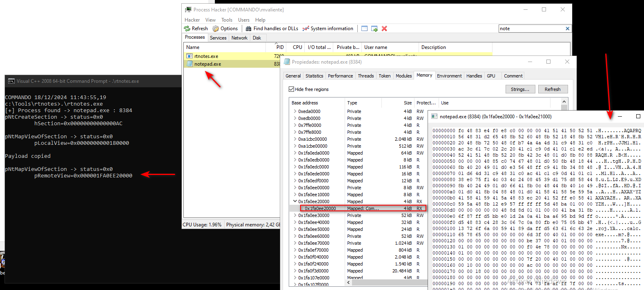
Task: Expand memory region 0xa1cbc00000
Action: [x=295, y=139]
